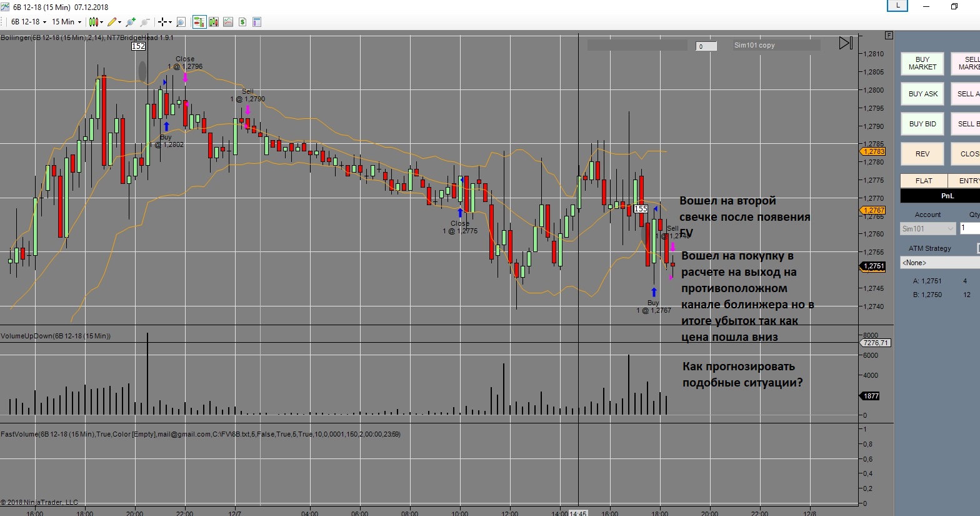Click the Close 1 @ 1,2796 execution label
Screen dimensions: 980x516
pyautogui.click(x=185, y=63)
